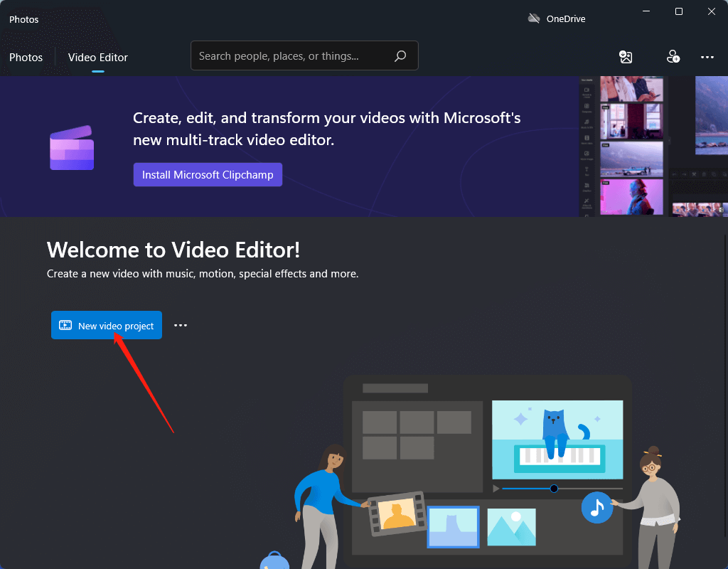Open the import photos icon

[626, 57]
